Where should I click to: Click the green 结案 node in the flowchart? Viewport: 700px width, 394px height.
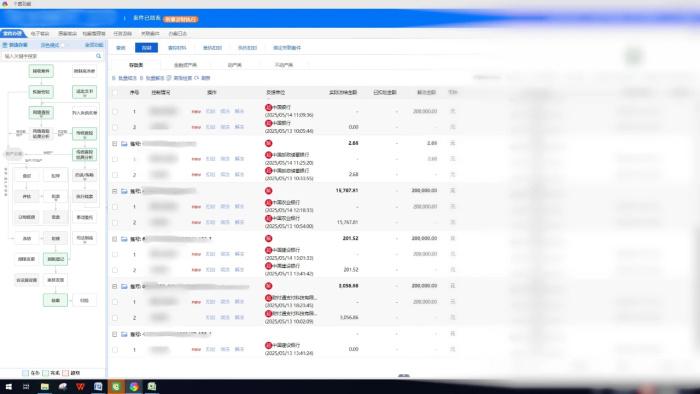55,300
